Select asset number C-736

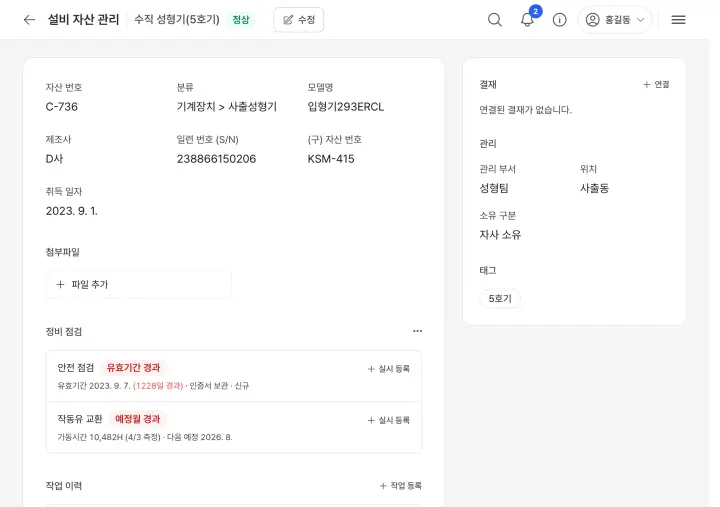pyautogui.click(x=62, y=107)
